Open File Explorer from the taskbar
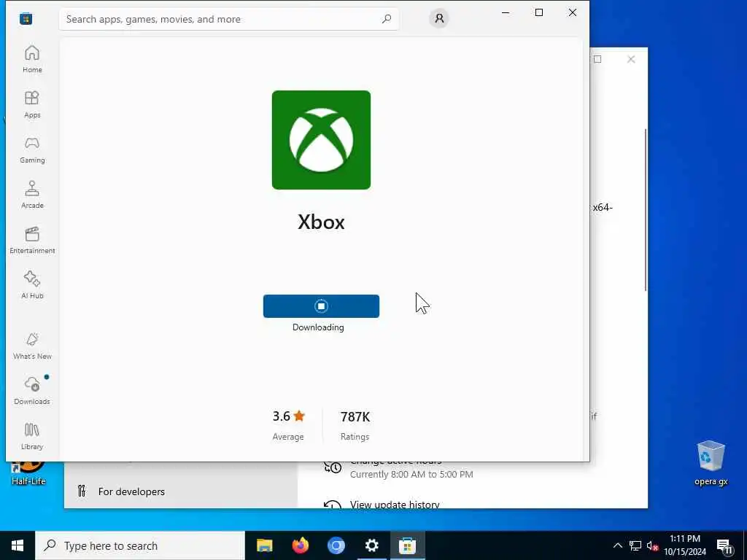 pyautogui.click(x=264, y=545)
